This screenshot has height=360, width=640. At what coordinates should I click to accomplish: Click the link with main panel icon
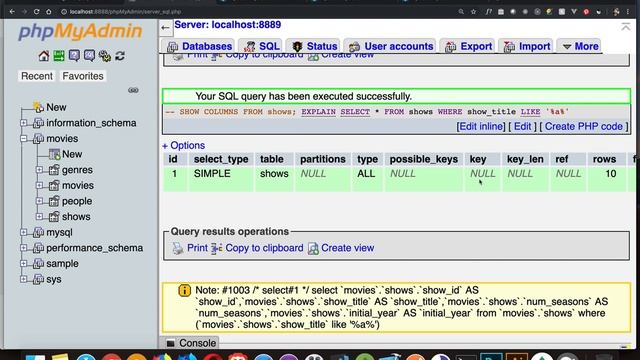click(x=133, y=90)
